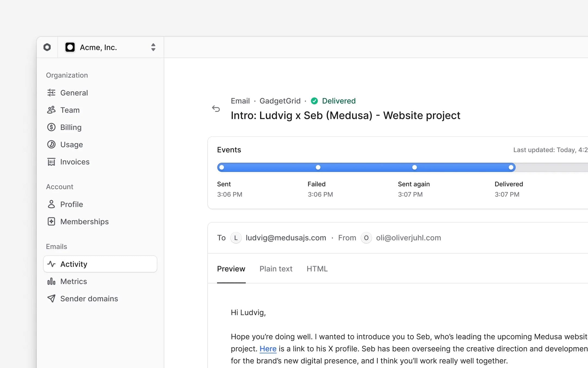Click the Team people icon
The height and width of the screenshot is (368, 588).
[51, 110]
